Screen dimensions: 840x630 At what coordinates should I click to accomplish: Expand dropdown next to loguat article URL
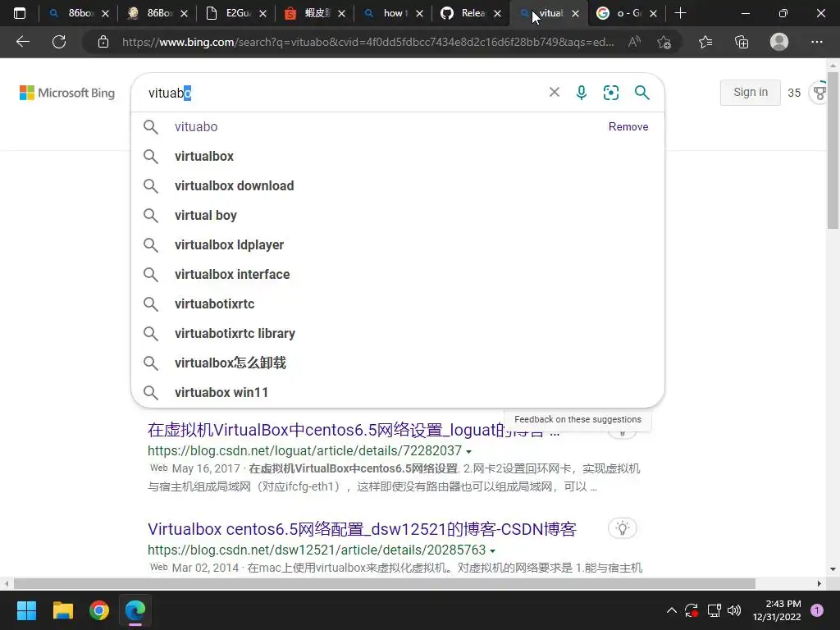click(468, 452)
